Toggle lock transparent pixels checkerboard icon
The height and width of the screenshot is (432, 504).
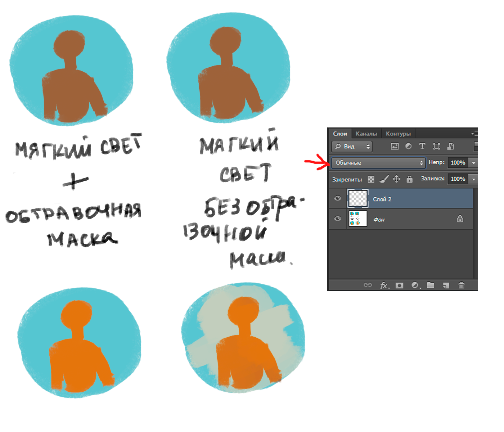[371, 179]
